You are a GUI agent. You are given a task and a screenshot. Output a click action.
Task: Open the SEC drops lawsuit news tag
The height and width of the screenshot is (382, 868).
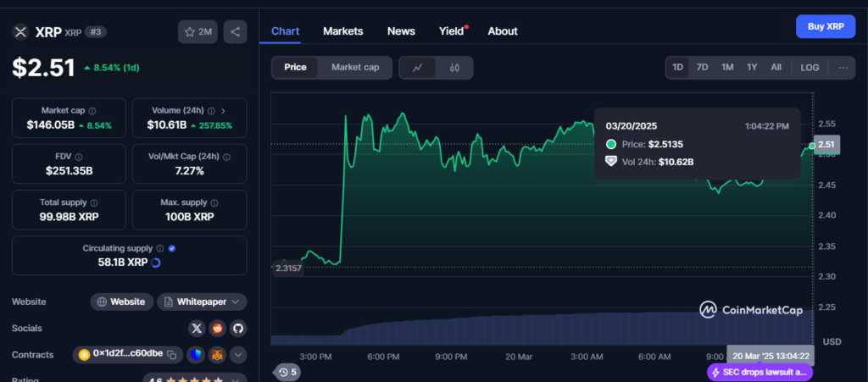click(x=759, y=372)
